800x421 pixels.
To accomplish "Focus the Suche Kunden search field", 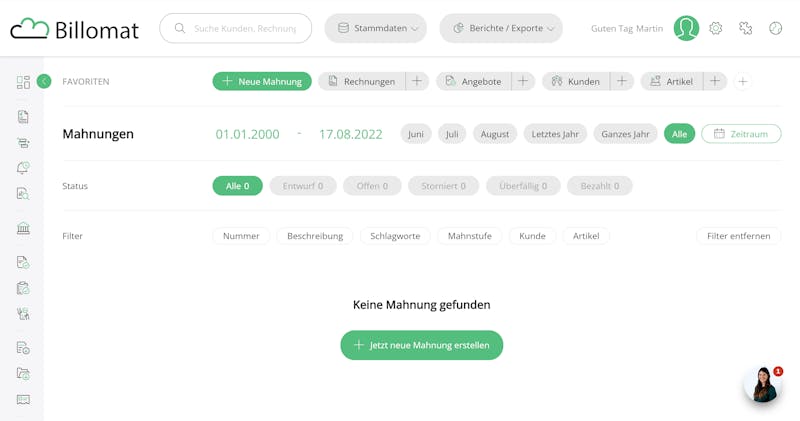I will pos(236,28).
